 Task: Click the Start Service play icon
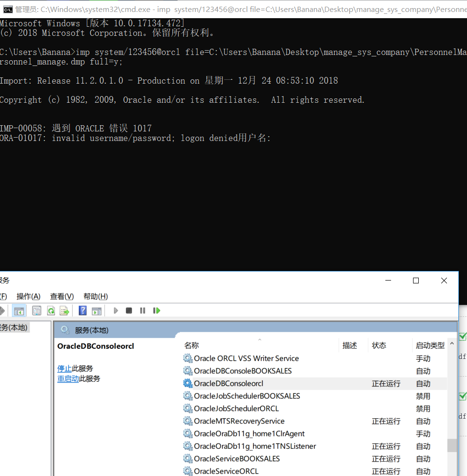coord(116,311)
